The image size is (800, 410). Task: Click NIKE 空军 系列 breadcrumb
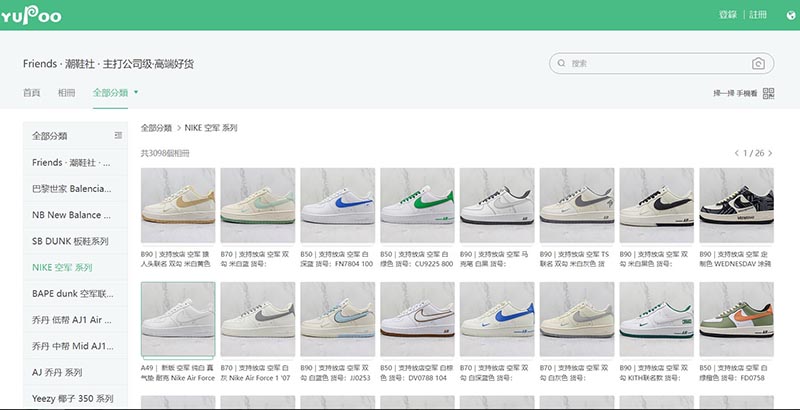211,128
